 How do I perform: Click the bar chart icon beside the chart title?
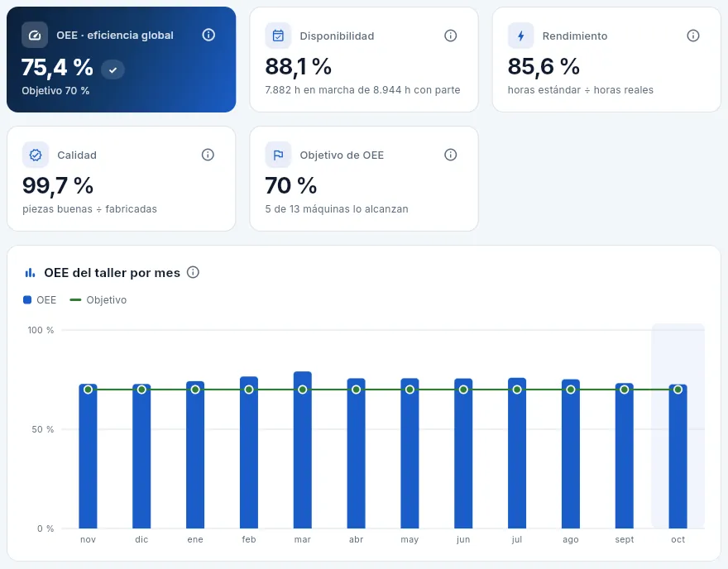[30, 272]
